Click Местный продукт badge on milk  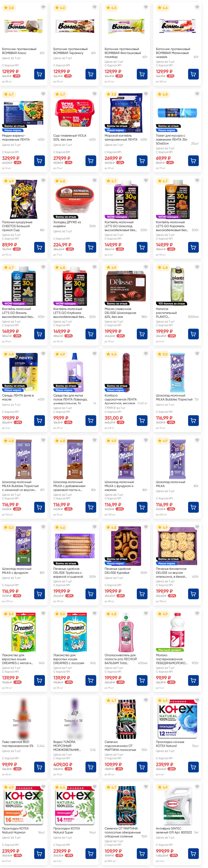pyautogui.click(x=170, y=650)
